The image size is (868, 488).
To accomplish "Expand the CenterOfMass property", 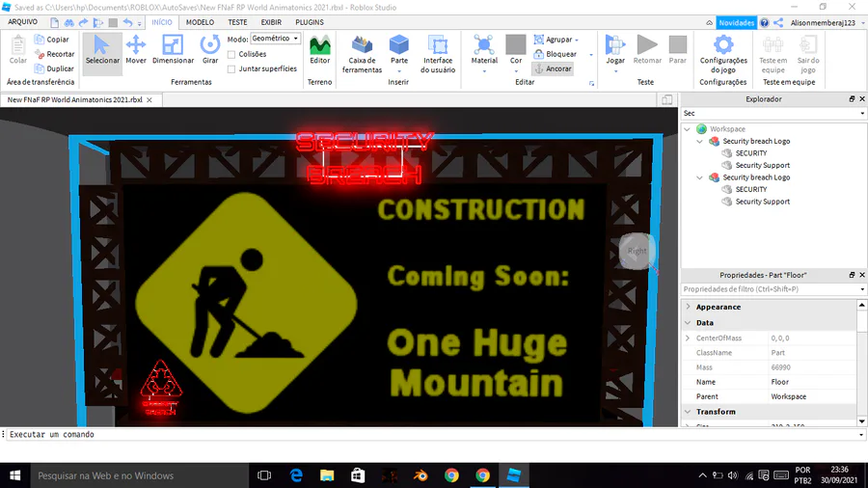I will [x=688, y=339].
